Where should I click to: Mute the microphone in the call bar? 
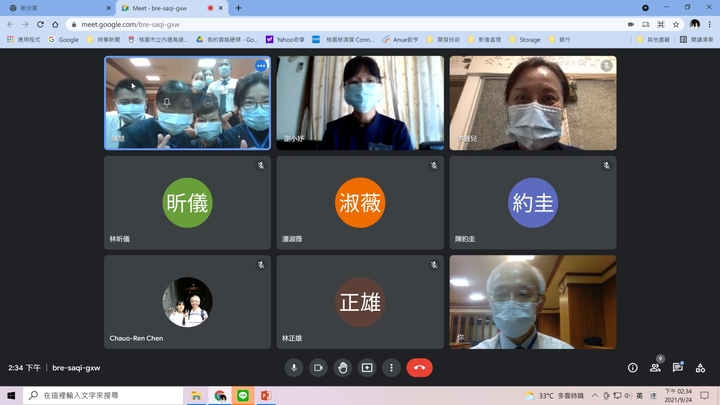coord(294,368)
